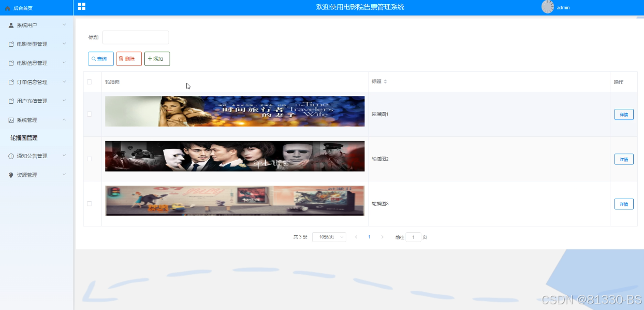Select the checkbox for 轮播图1 row
The width and height of the screenshot is (644, 310).
[x=90, y=114]
